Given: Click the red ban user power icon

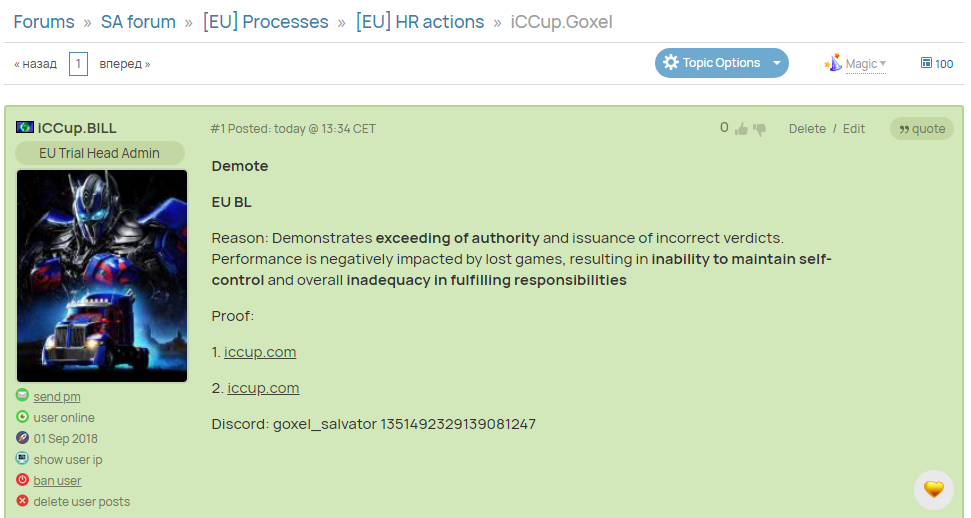Looking at the screenshot, I should pos(22,480).
